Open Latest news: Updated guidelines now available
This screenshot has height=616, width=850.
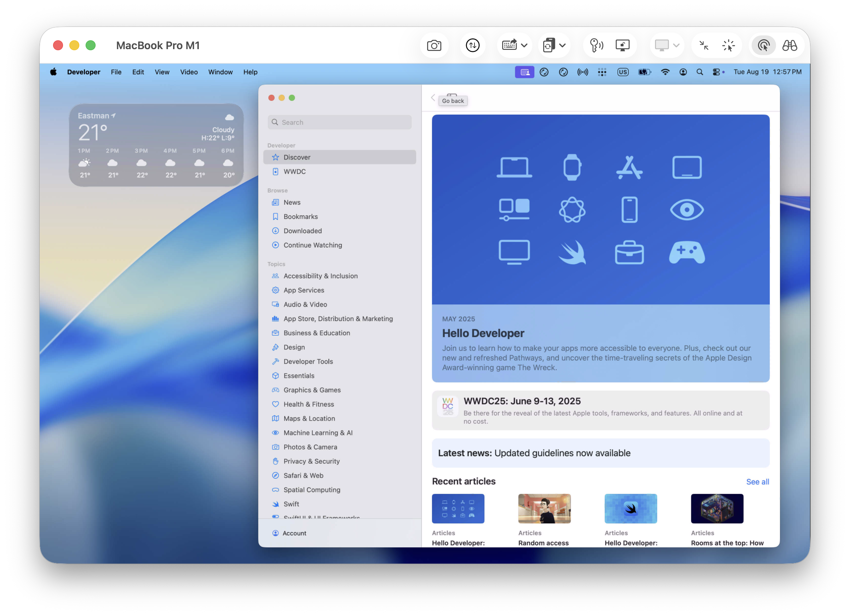pos(601,453)
